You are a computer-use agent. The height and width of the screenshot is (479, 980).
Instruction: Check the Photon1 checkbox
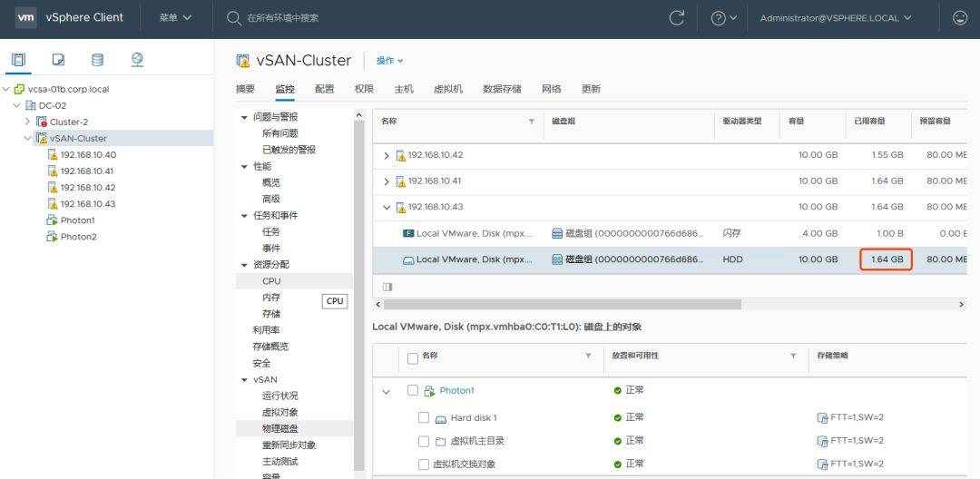pos(413,390)
